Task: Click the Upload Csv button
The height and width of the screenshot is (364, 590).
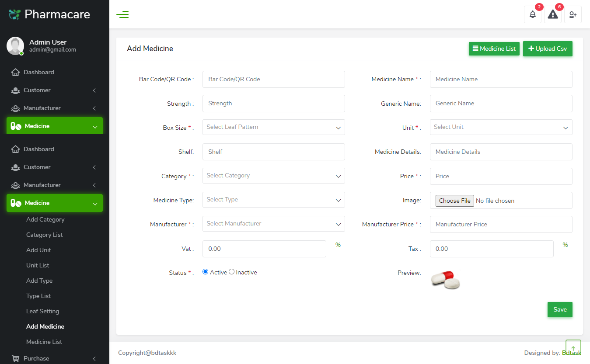Action: point(548,49)
